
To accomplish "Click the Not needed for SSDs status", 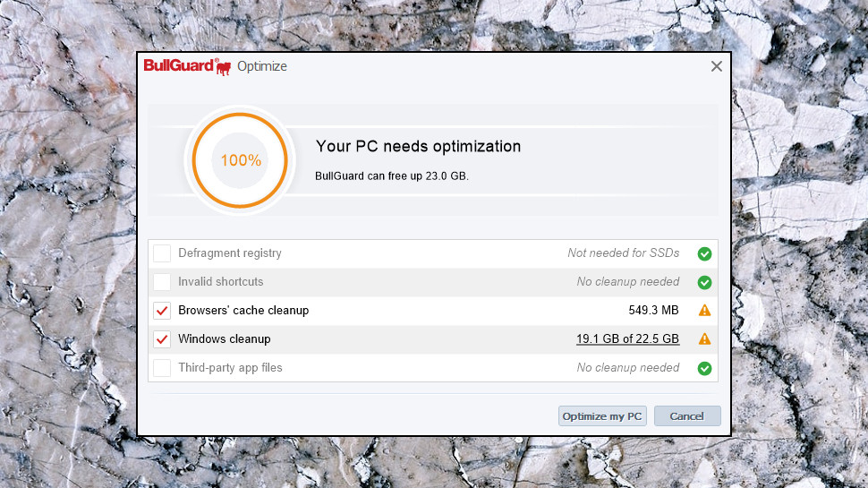I will (x=624, y=253).
